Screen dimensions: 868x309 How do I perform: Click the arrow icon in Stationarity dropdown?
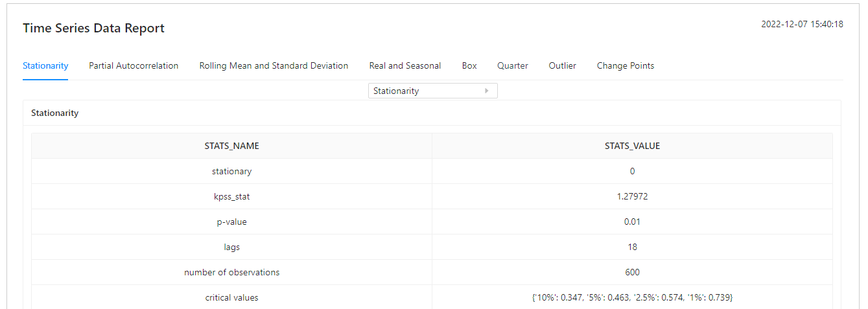click(487, 91)
